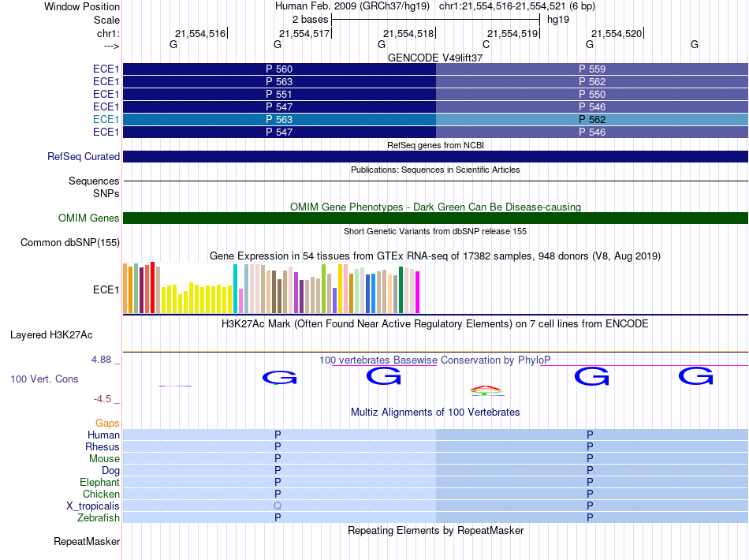Click the Common dbSNP(155) track label
The image size is (749, 560).
pyautogui.click(x=70, y=243)
